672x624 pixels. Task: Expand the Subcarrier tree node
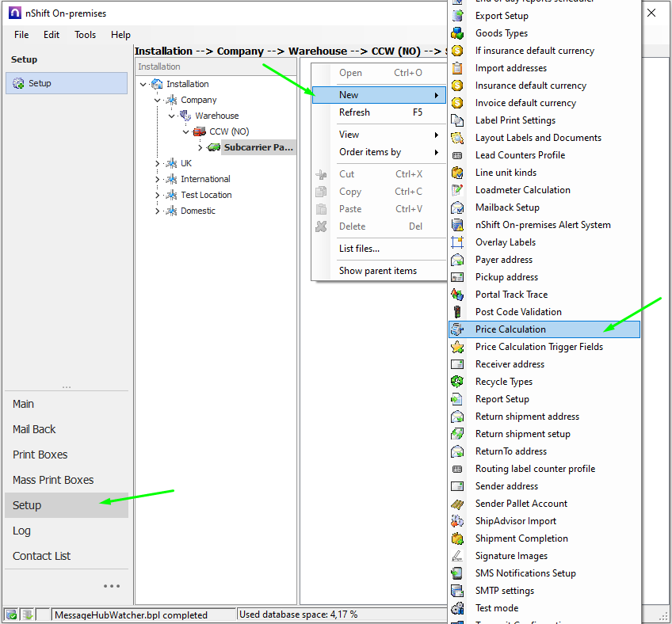point(200,147)
